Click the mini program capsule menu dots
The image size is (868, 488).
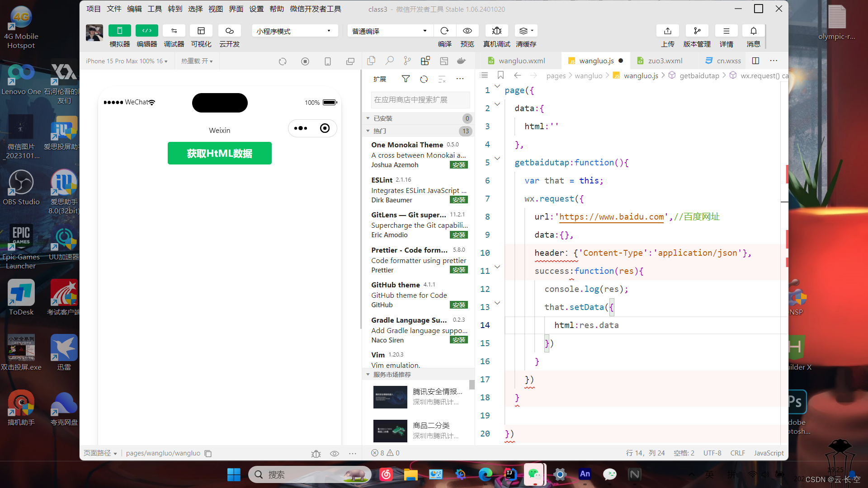[301, 128]
